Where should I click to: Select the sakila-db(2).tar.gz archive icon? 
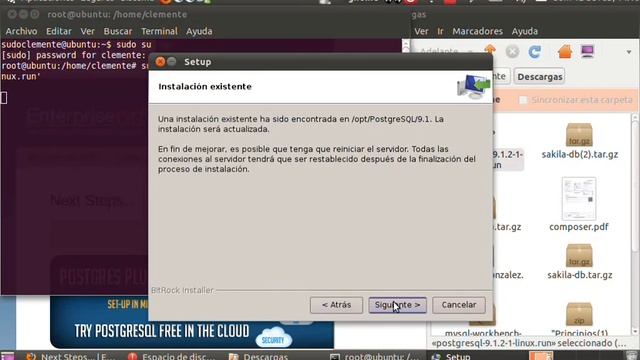579,134
